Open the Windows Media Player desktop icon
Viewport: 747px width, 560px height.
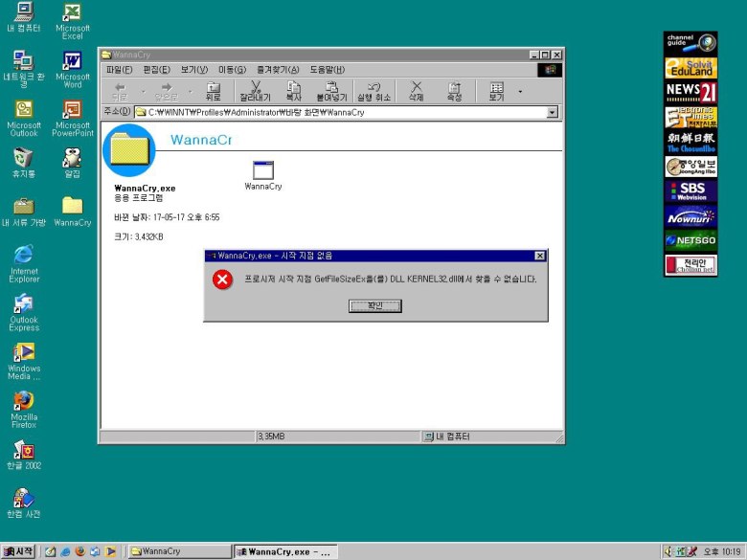[24, 356]
